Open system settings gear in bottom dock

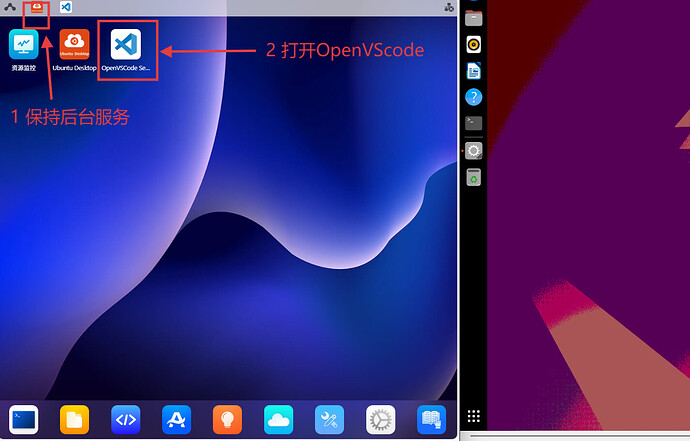point(380,419)
